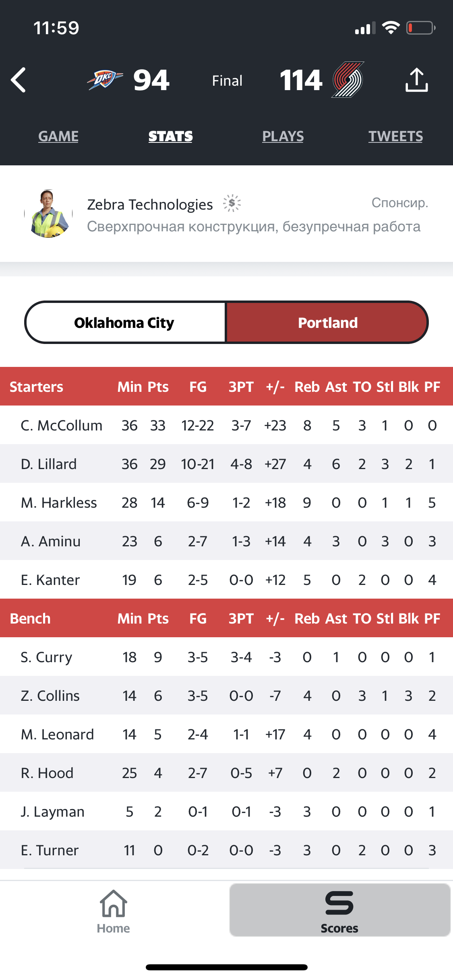Tap the Oklahoma City Thunder logo
453x980 pixels.
point(105,79)
